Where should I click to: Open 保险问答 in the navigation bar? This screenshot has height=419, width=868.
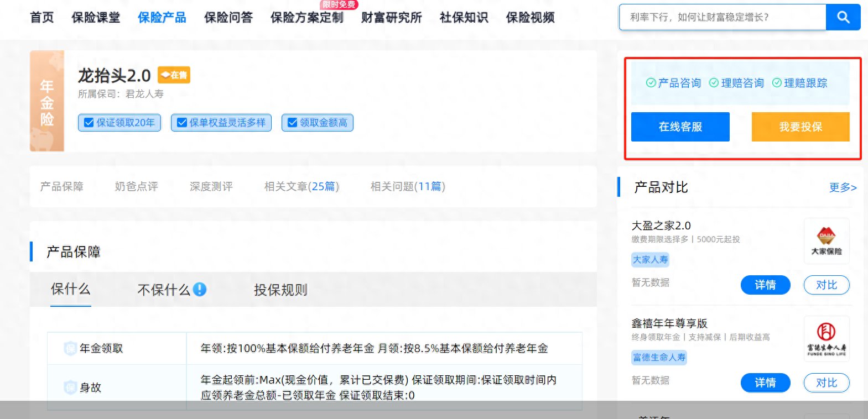[x=228, y=18]
